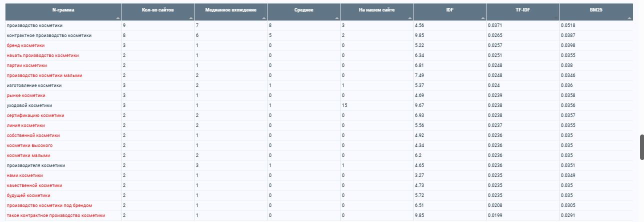Sort table by TF-IDF header label
Screen dimensions: 644x222
(522, 9)
